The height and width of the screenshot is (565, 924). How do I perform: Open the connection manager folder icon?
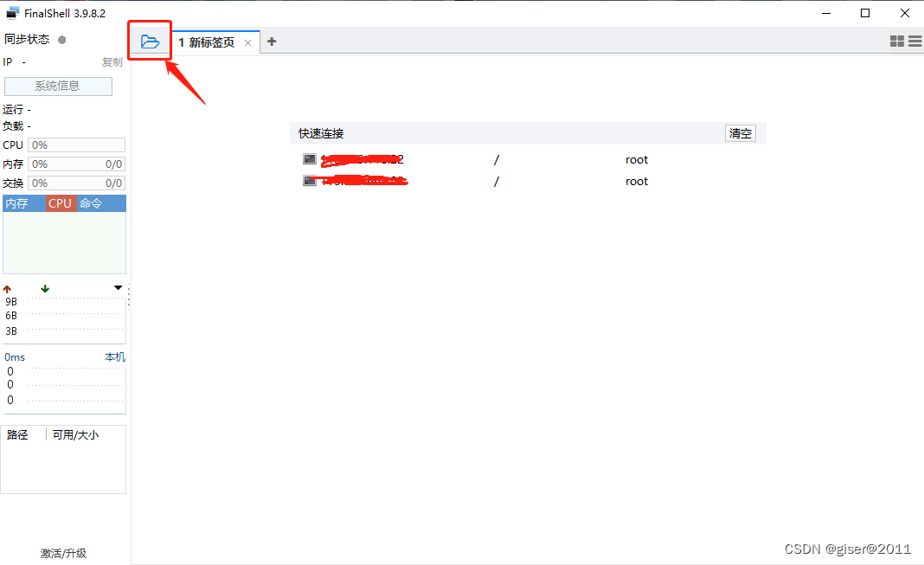pyautogui.click(x=149, y=40)
